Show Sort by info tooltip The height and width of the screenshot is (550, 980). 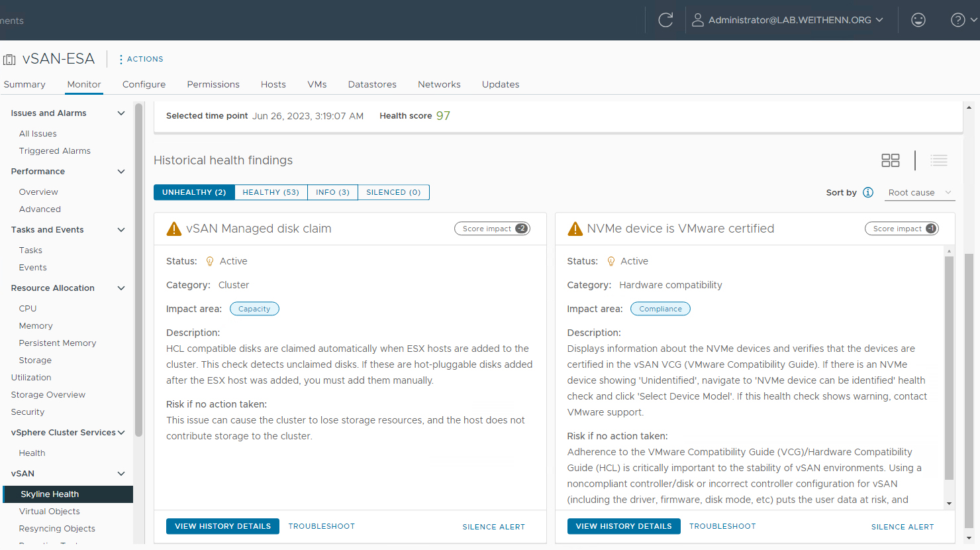868,192
